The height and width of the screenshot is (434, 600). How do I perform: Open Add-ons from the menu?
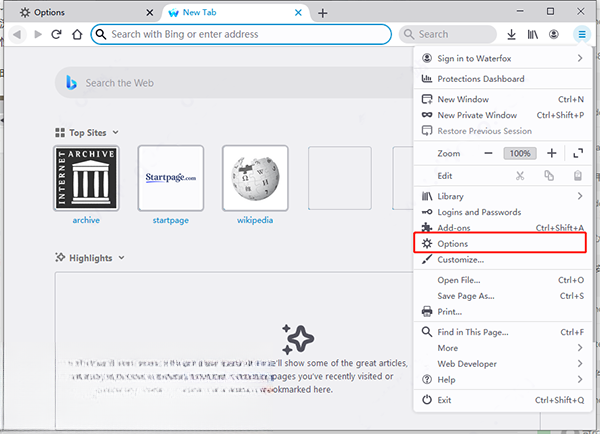pyautogui.click(x=502, y=228)
